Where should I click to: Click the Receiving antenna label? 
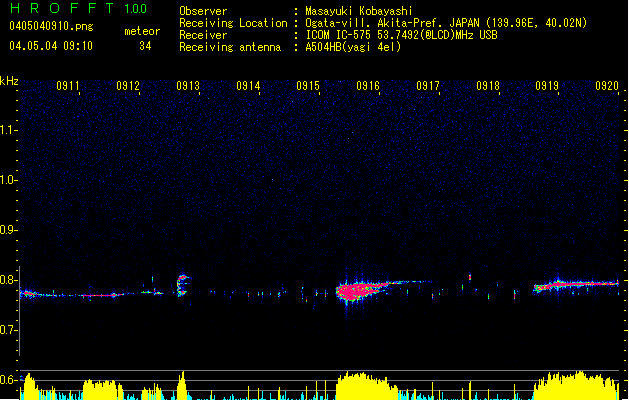pyautogui.click(x=230, y=47)
